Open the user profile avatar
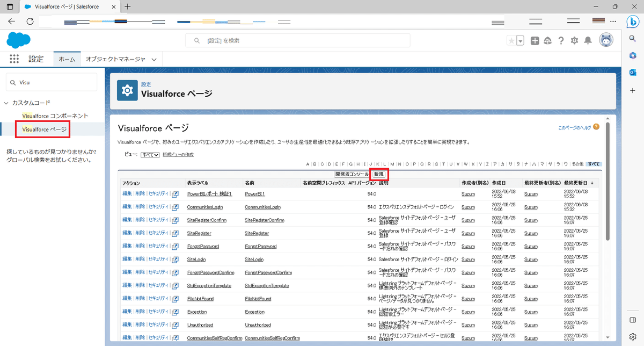 606,40
